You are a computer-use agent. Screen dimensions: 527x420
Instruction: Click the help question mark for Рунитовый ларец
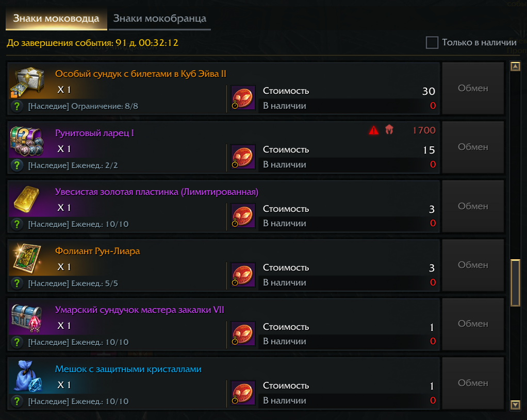[17, 165]
